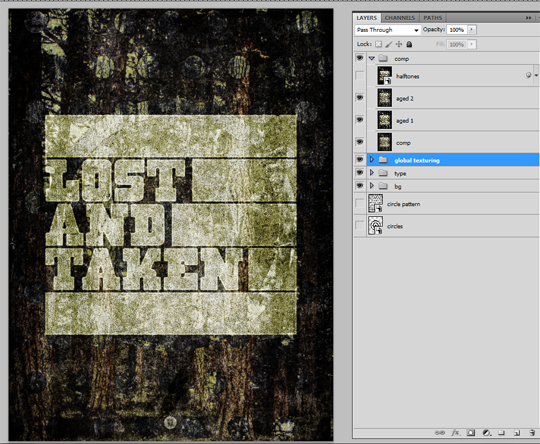Toggle visibility of type group
540x444 pixels.
point(360,172)
